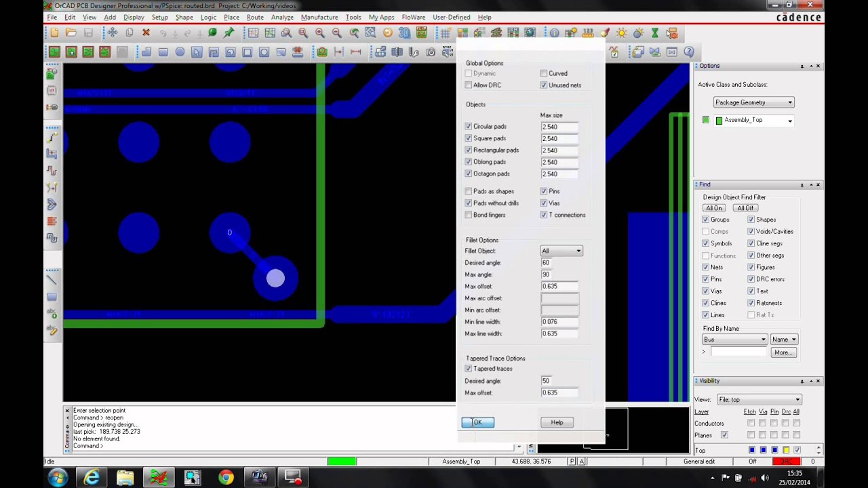Viewport: 868px width, 488px height.
Task: Uncheck the Unused nets checkbox
Action: (x=544, y=85)
